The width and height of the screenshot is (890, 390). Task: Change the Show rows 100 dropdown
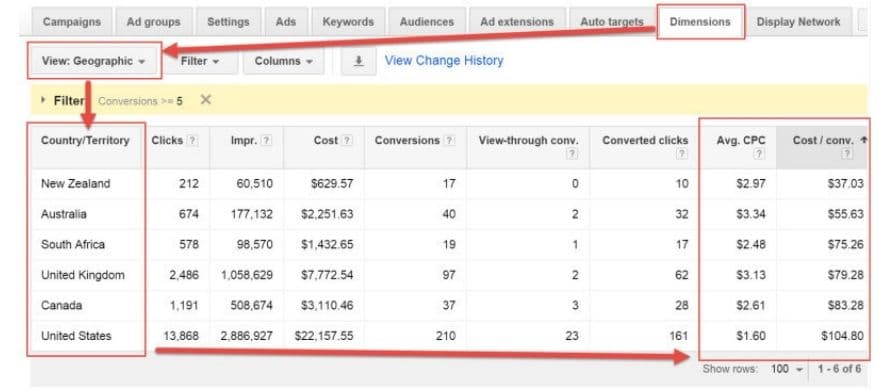(x=787, y=369)
